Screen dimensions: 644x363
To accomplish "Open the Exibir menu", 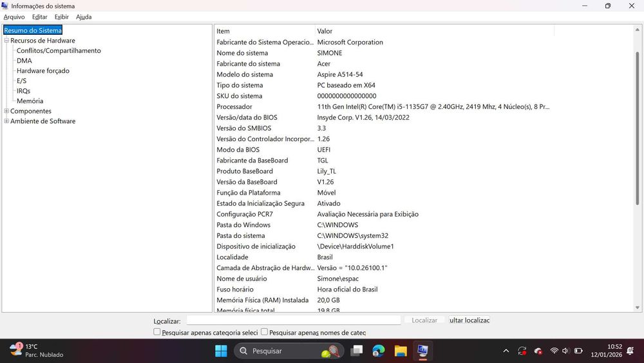I will tap(62, 17).
